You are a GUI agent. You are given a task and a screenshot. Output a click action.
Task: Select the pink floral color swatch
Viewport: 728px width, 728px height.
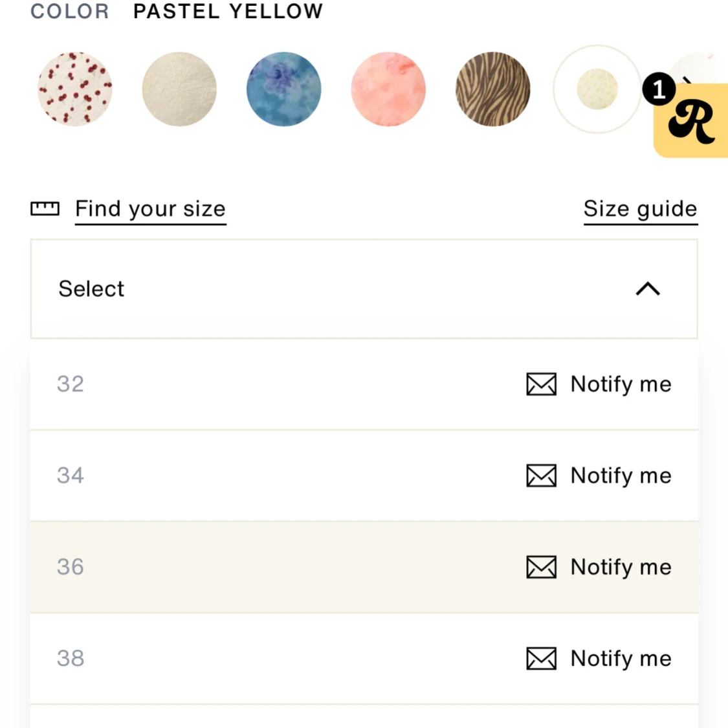click(388, 89)
